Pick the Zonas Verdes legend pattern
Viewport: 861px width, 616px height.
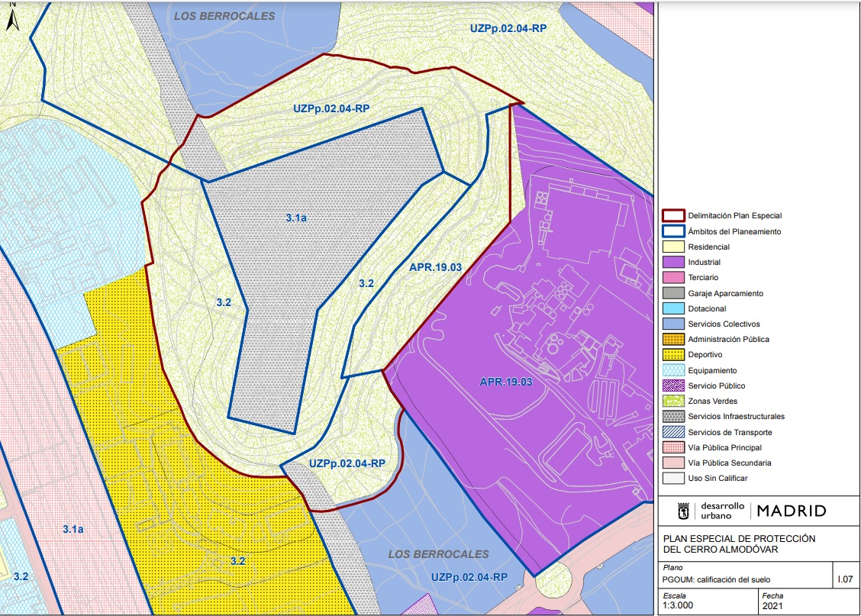point(673,401)
